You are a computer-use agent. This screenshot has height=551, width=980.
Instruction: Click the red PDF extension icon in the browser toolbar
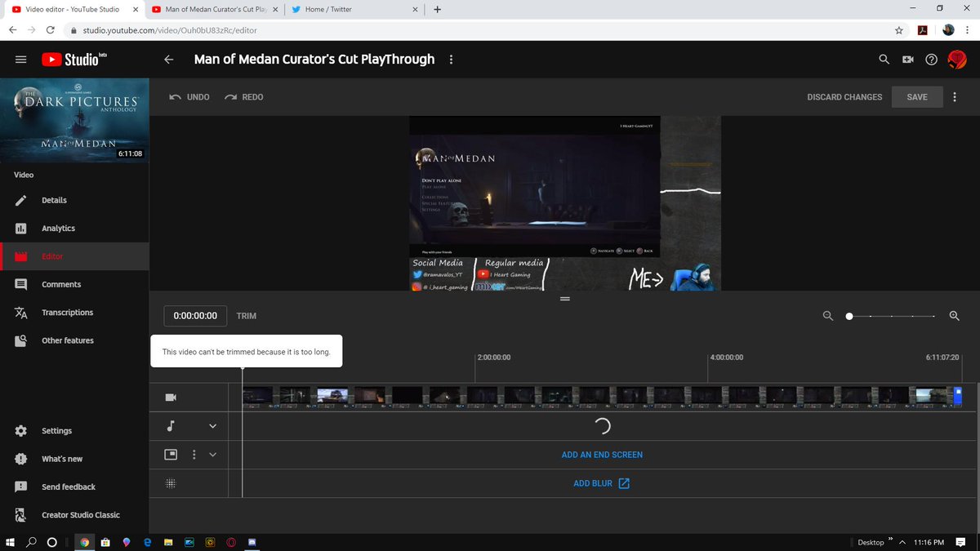click(922, 29)
